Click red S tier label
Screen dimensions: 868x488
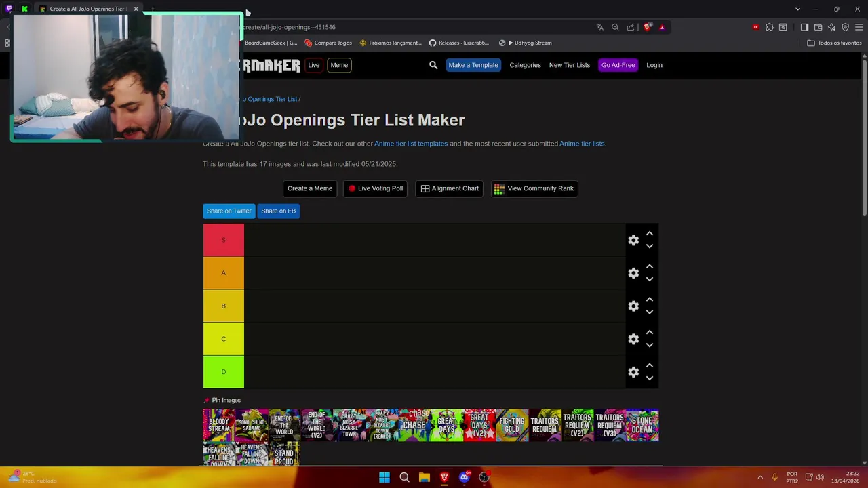point(223,240)
